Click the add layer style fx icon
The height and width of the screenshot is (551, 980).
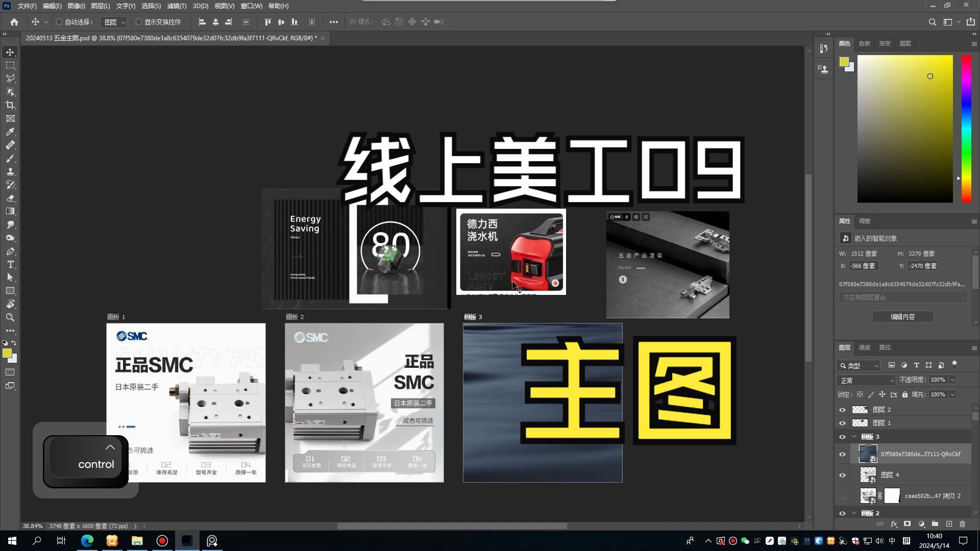click(894, 524)
